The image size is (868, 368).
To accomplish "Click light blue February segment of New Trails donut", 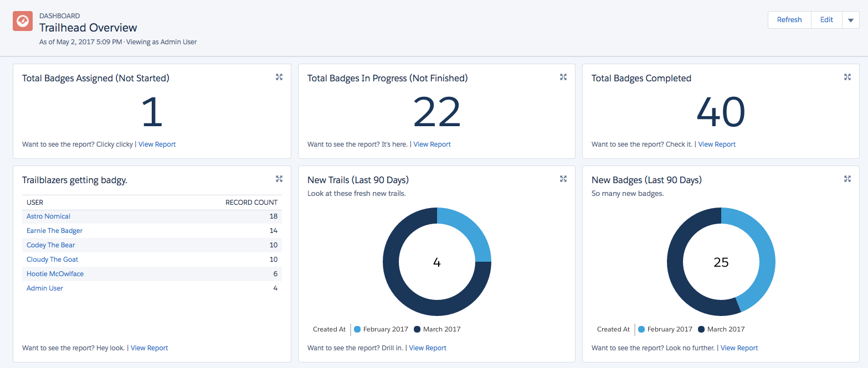I will [x=470, y=230].
